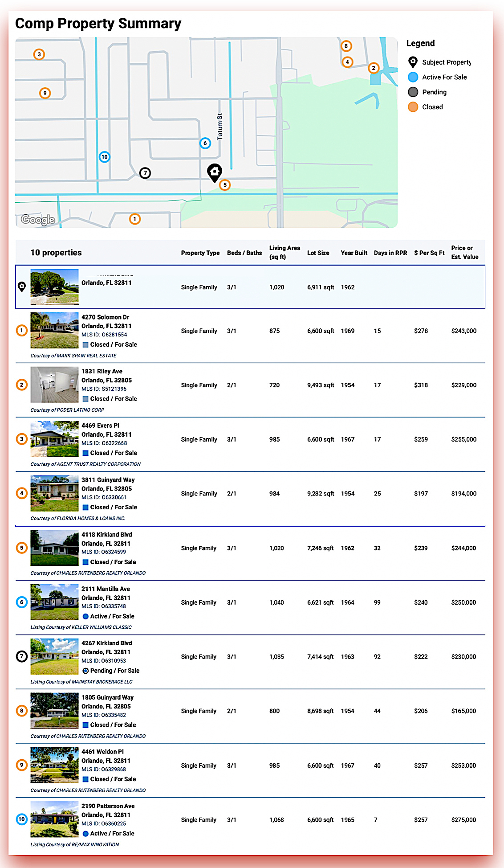Viewport: 504px width, 868px height.
Task: Open MLS ID O6335748 link
Action: pos(104,606)
